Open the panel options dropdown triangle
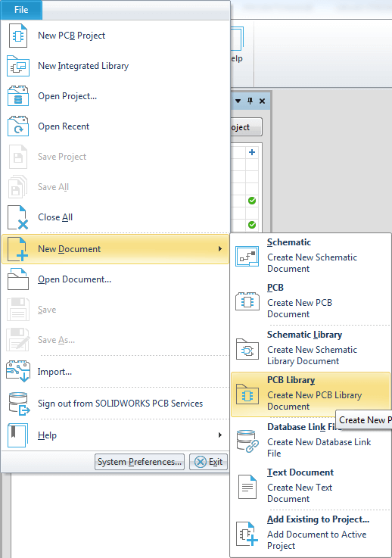 pos(238,101)
